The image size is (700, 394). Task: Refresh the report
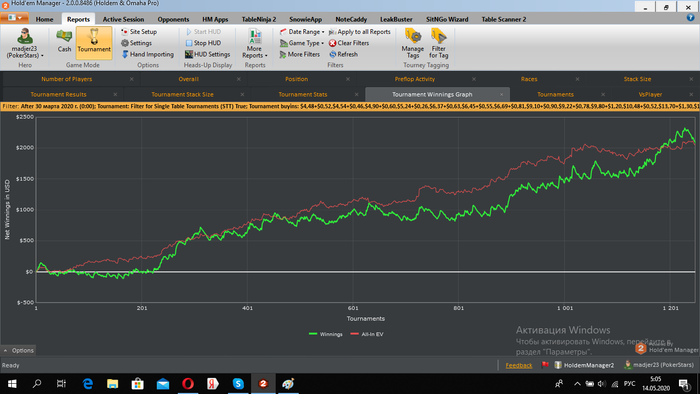coord(344,54)
